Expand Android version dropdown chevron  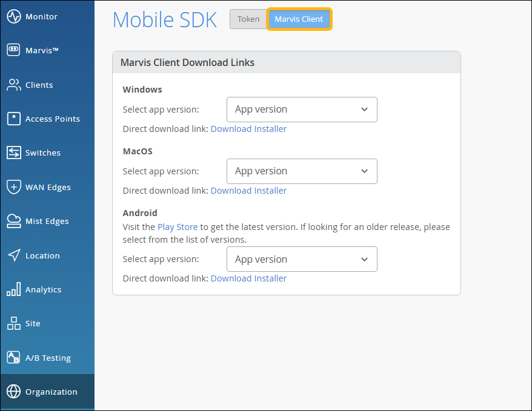click(x=364, y=260)
